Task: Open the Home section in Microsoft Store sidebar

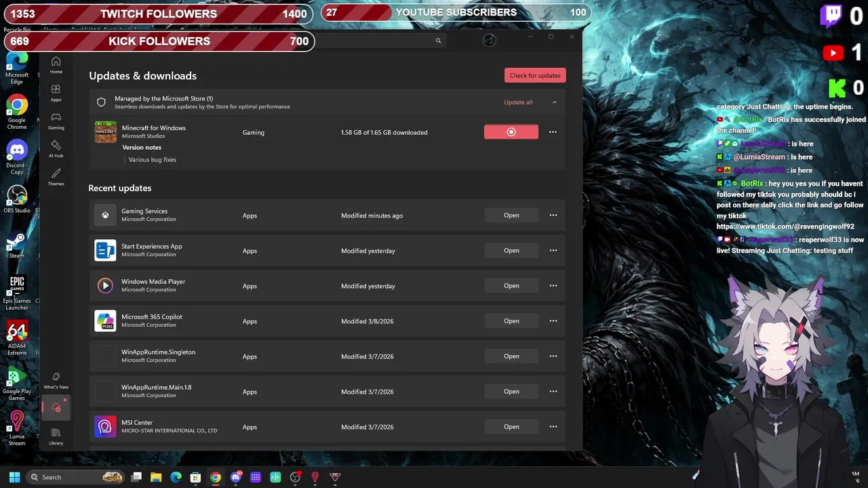Action: (x=56, y=65)
